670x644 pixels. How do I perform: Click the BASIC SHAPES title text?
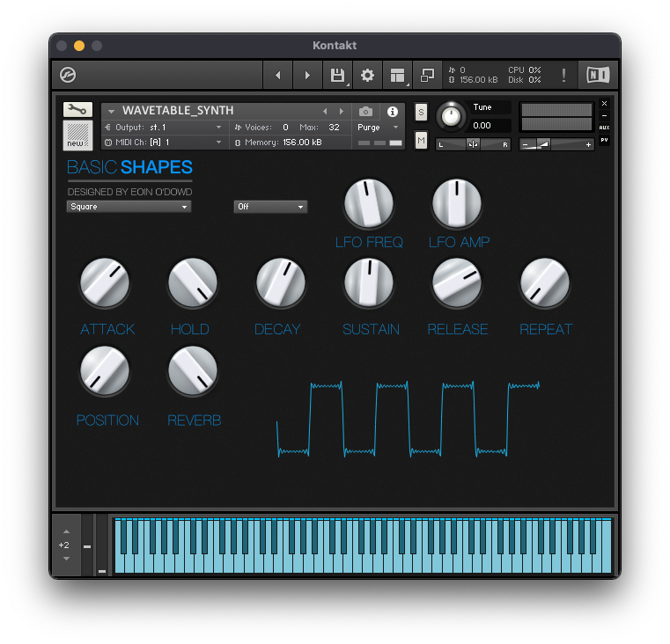129,167
